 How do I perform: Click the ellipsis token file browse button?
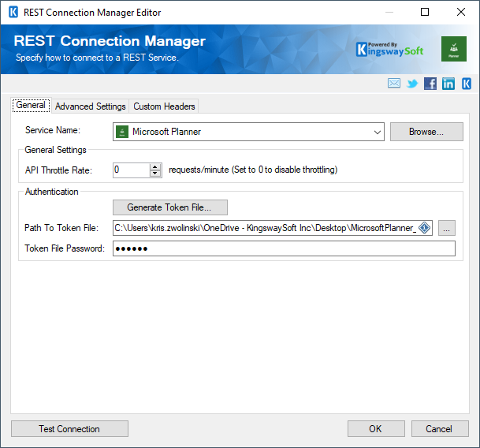pos(447,228)
